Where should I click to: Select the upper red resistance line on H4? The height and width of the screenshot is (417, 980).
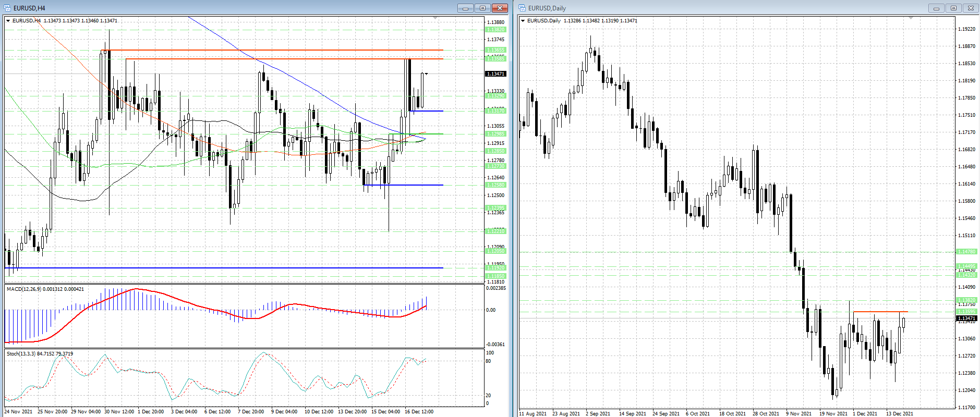pyautogui.click(x=271, y=50)
